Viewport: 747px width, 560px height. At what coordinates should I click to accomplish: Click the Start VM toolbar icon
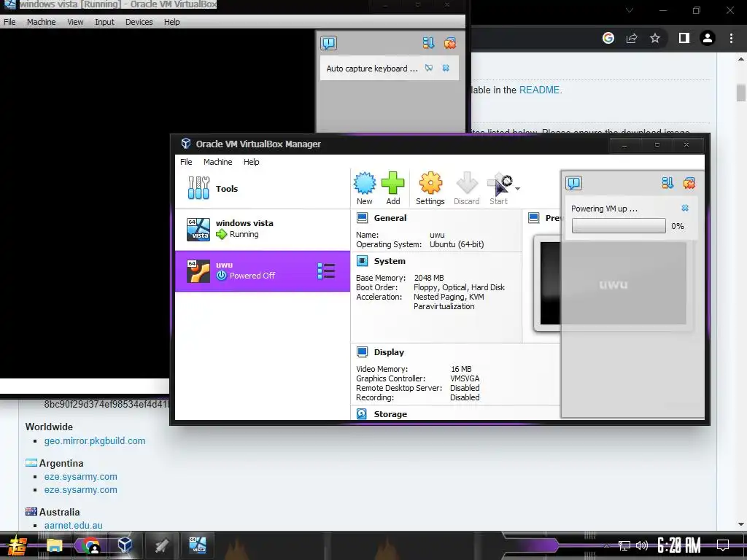pos(499,189)
